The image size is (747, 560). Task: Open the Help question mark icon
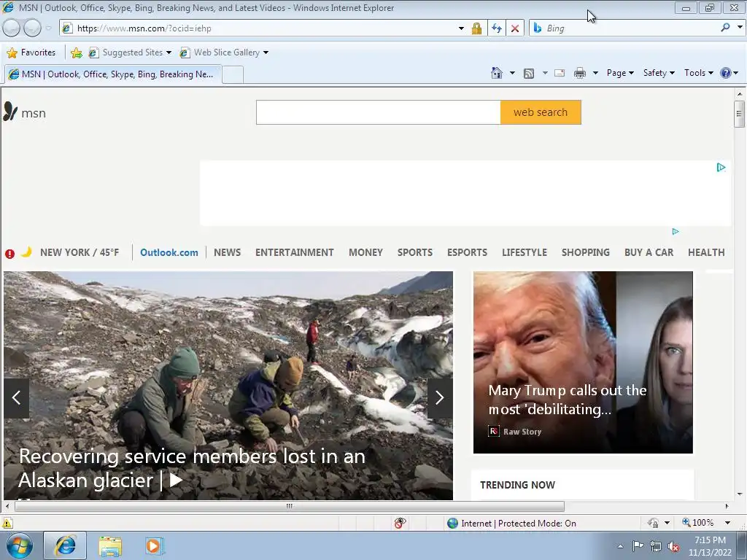point(726,73)
